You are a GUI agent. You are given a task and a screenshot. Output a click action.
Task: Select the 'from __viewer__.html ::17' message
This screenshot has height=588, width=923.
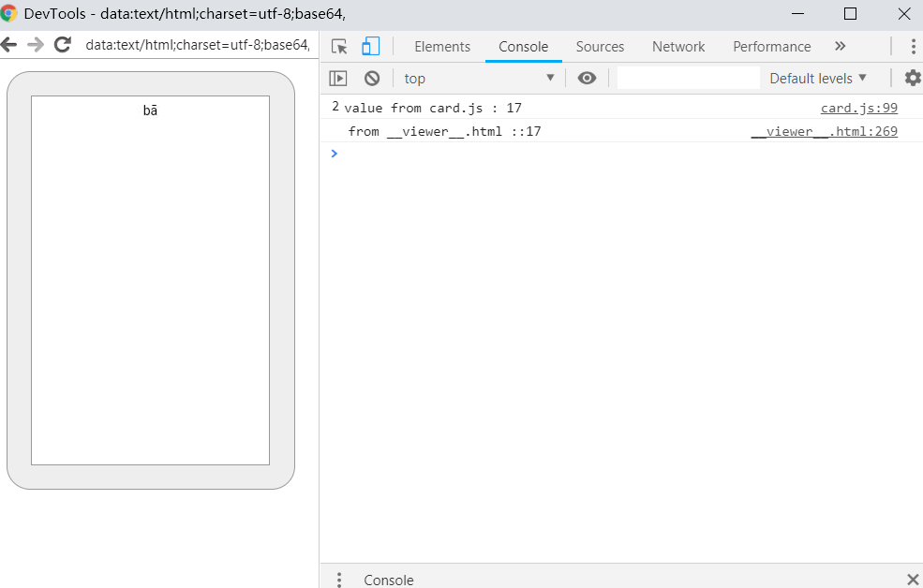(x=444, y=132)
